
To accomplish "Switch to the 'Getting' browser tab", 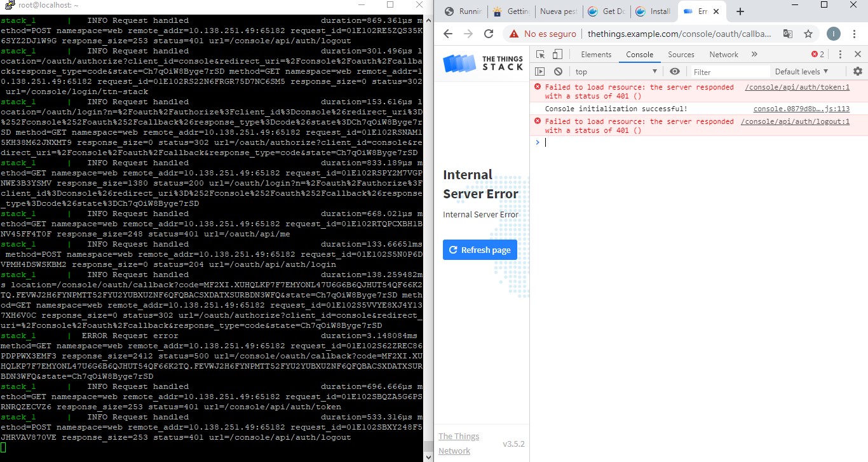I will point(511,11).
